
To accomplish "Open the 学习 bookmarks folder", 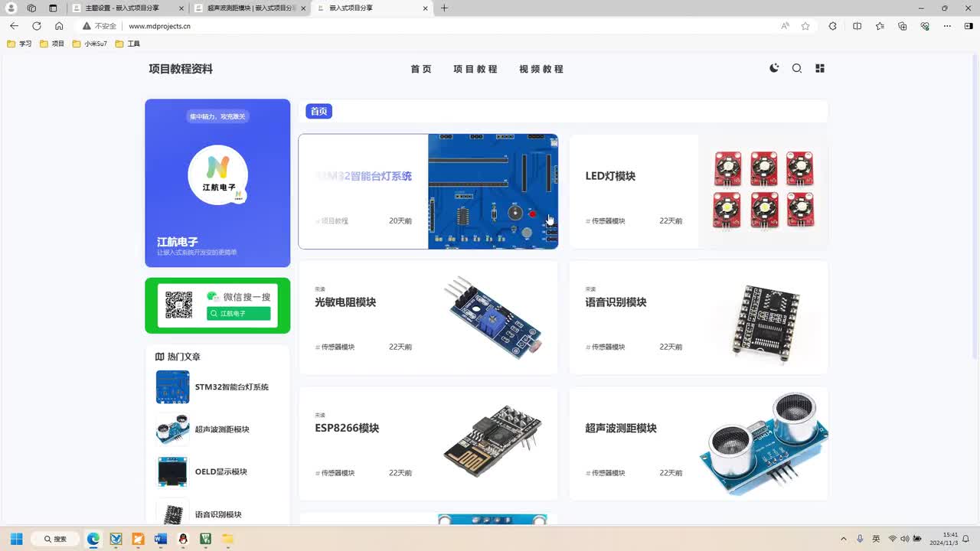I will pos(19,44).
